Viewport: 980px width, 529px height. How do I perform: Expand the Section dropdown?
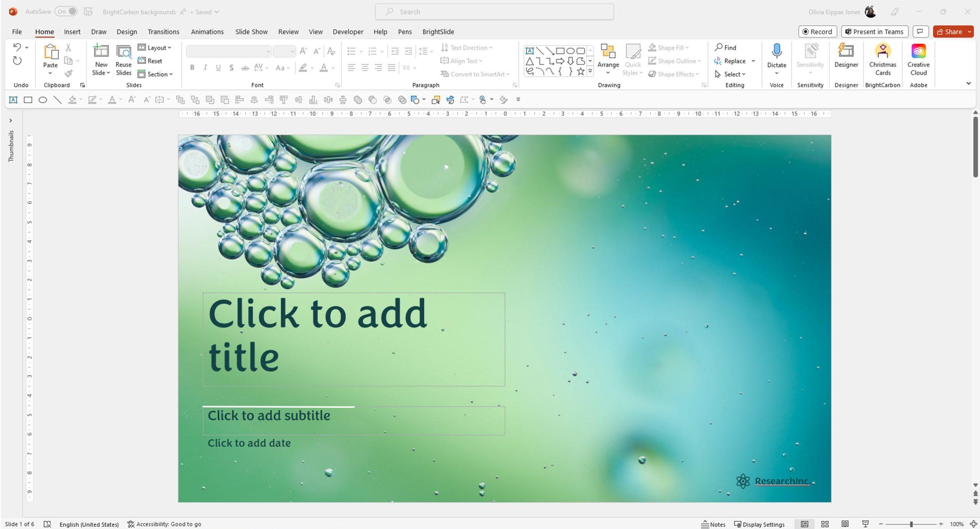pyautogui.click(x=155, y=74)
